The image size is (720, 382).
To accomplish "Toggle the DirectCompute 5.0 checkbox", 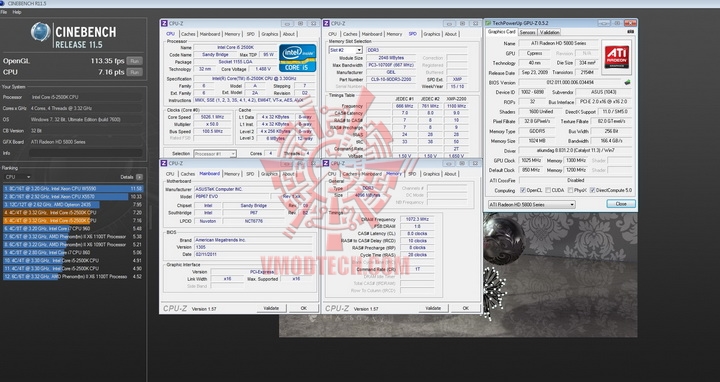I will point(592,190).
